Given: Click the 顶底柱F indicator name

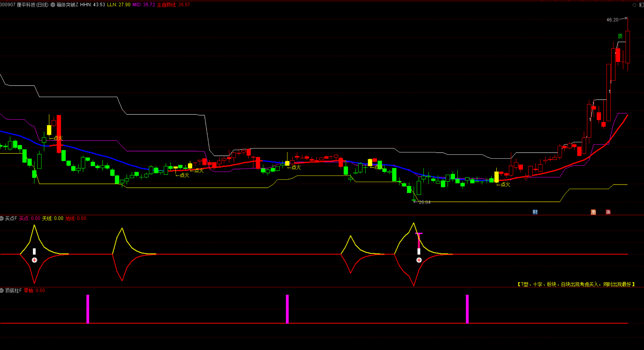Looking at the screenshot, I should point(13,290).
